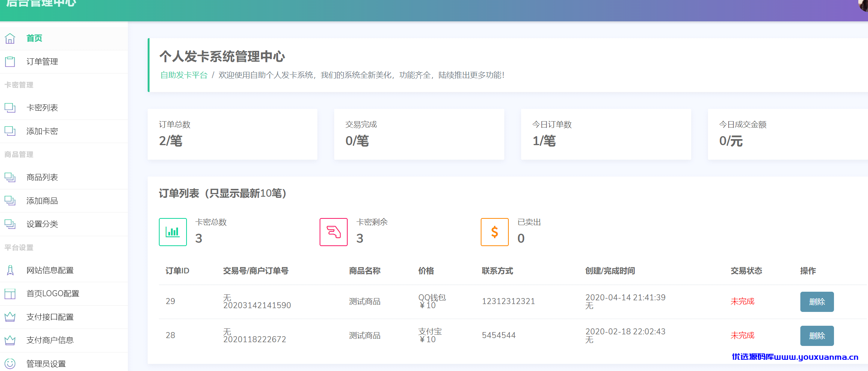The width and height of the screenshot is (868, 371).
Task: Click the icon beside 添加商品
Action: coord(10,200)
